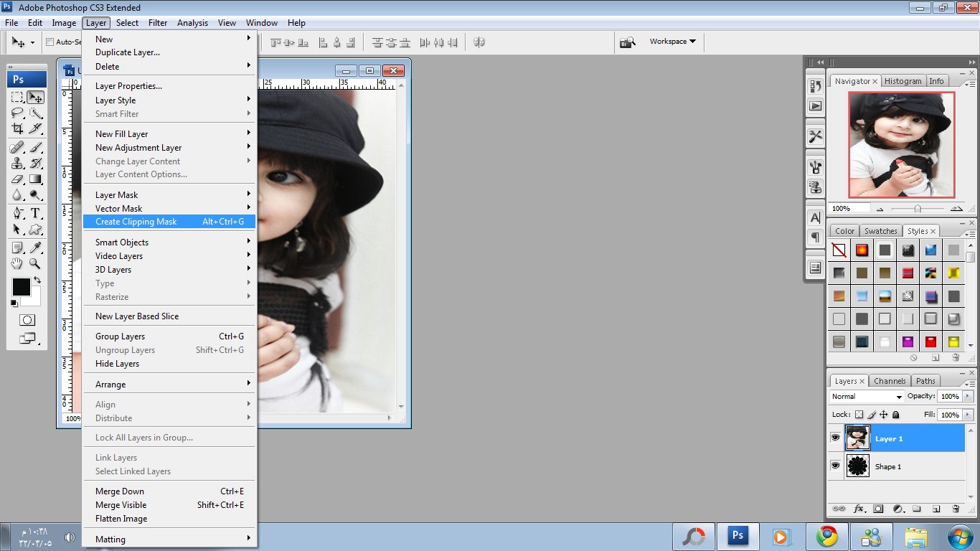
Task: Open the Workspace dropdown
Action: coord(672,42)
